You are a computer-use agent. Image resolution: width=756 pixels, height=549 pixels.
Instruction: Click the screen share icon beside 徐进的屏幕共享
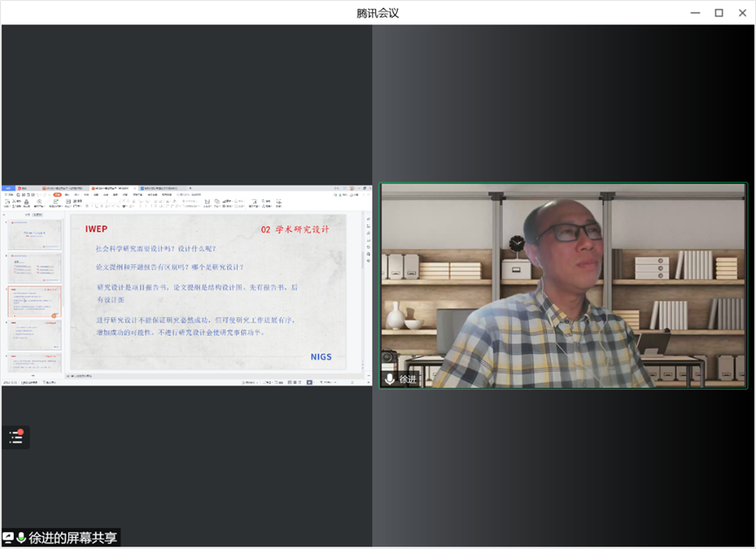tap(8, 538)
